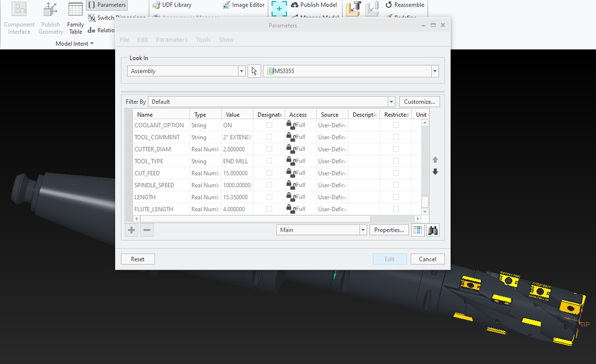Toggle Designate checkbox for COOLANT_OPTION

click(269, 125)
